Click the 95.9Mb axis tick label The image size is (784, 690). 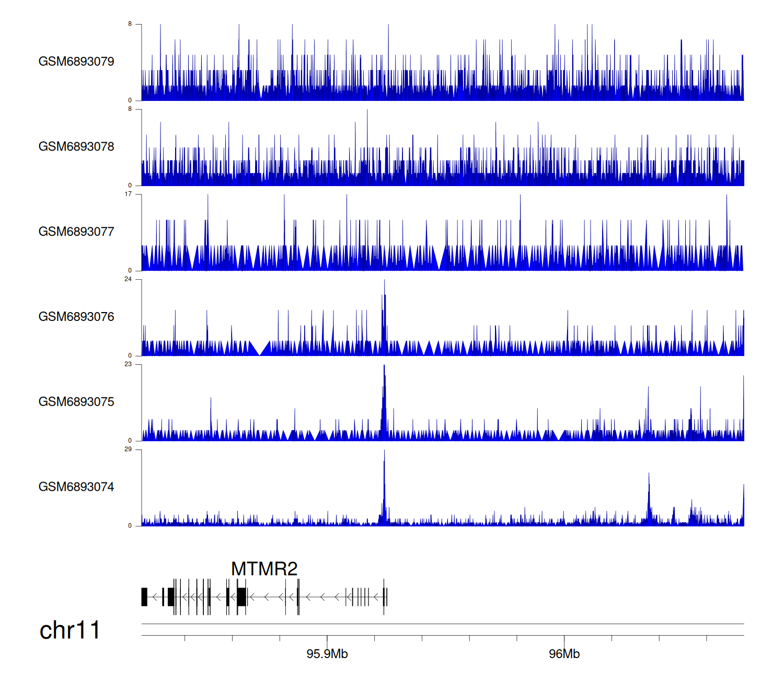click(327, 654)
